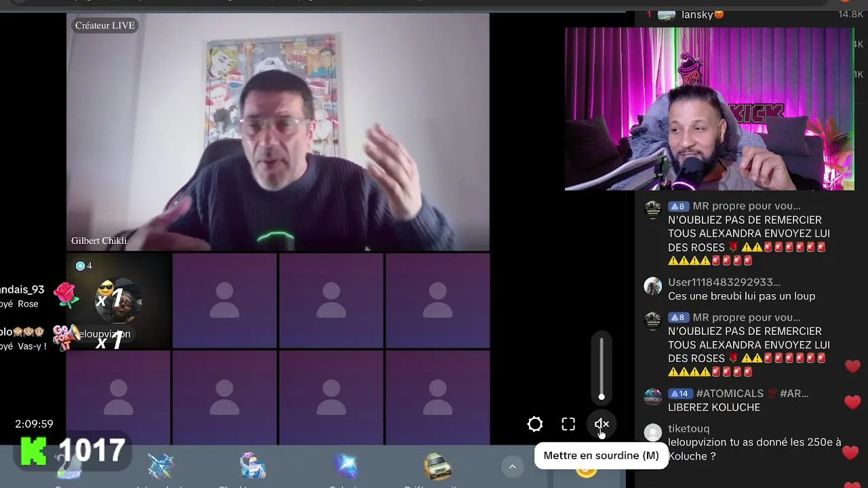Click the rose gift notification icon
The image size is (868, 488).
tap(66, 296)
